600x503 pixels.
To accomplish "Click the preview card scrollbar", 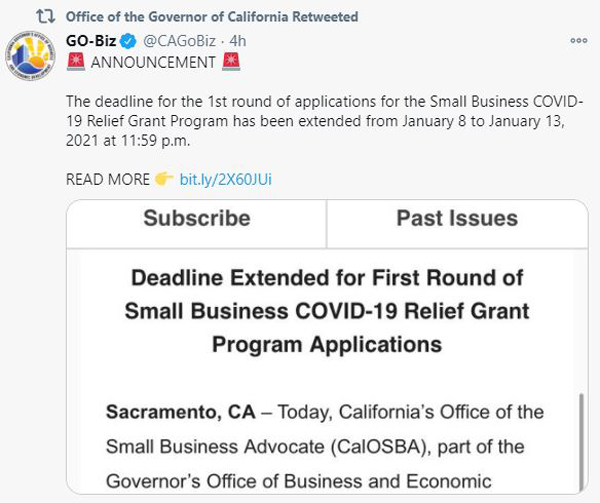I will (582, 440).
